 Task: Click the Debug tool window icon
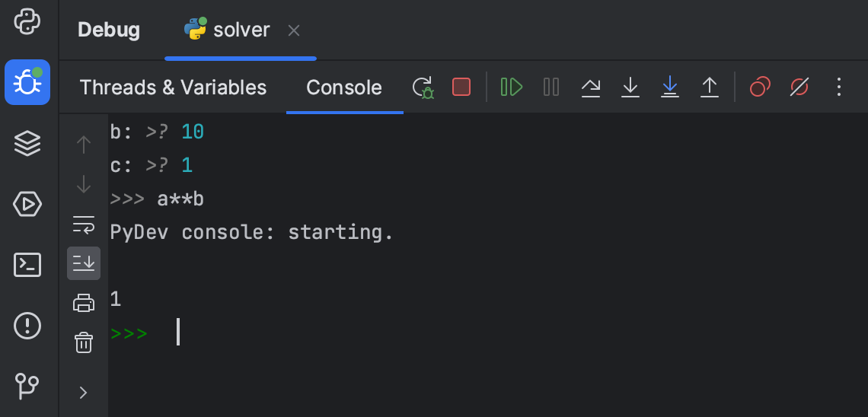pyautogui.click(x=27, y=82)
